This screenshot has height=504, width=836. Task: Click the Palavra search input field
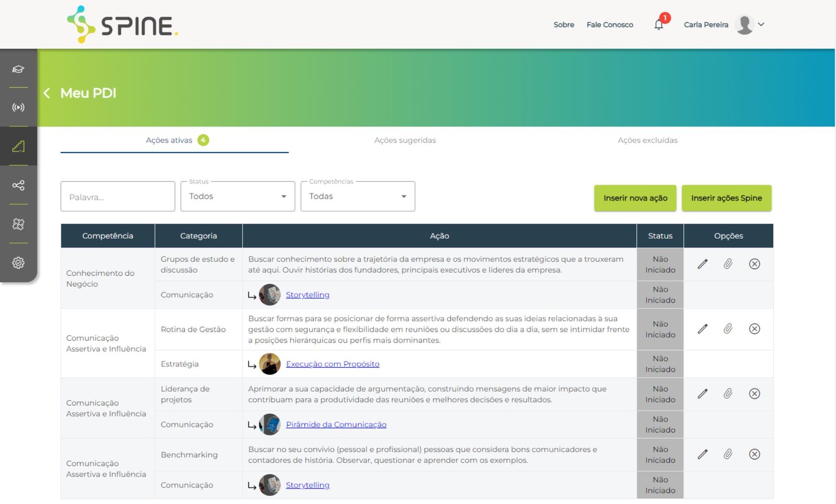click(x=118, y=197)
